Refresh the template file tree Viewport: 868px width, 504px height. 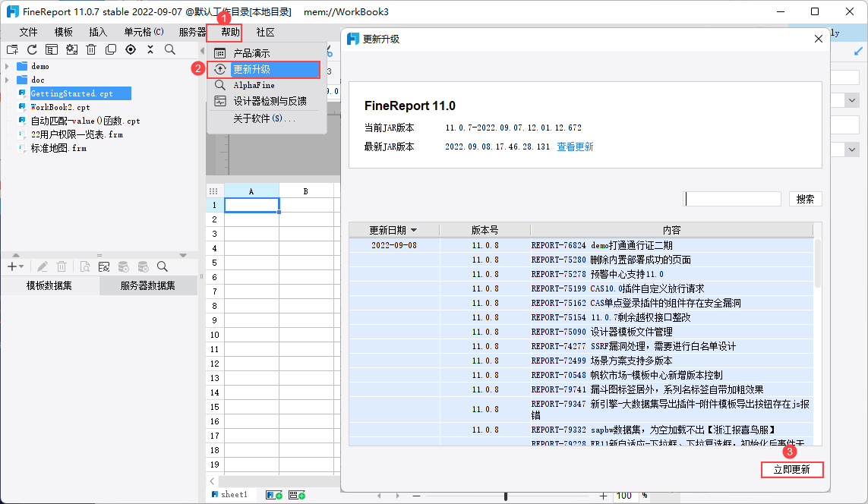point(32,50)
